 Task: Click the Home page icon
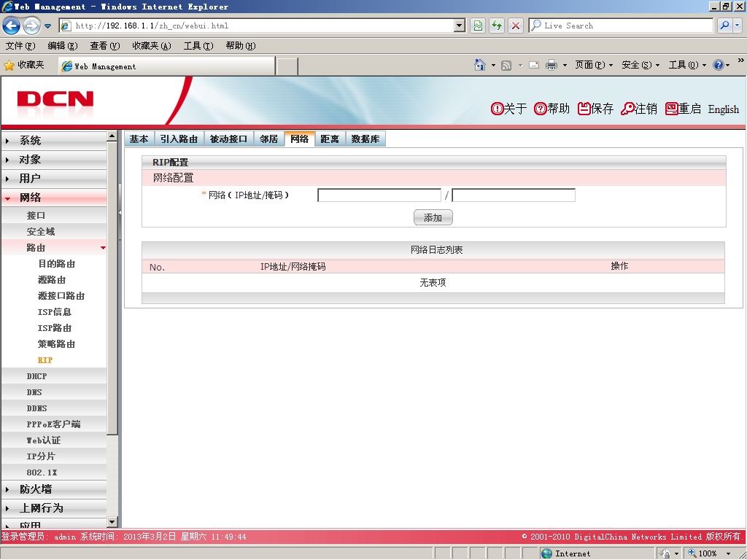pos(480,65)
